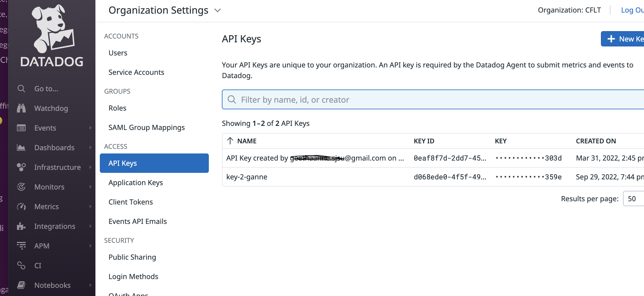This screenshot has height=296, width=644.
Task: Open CI menu item
Action: point(38,265)
